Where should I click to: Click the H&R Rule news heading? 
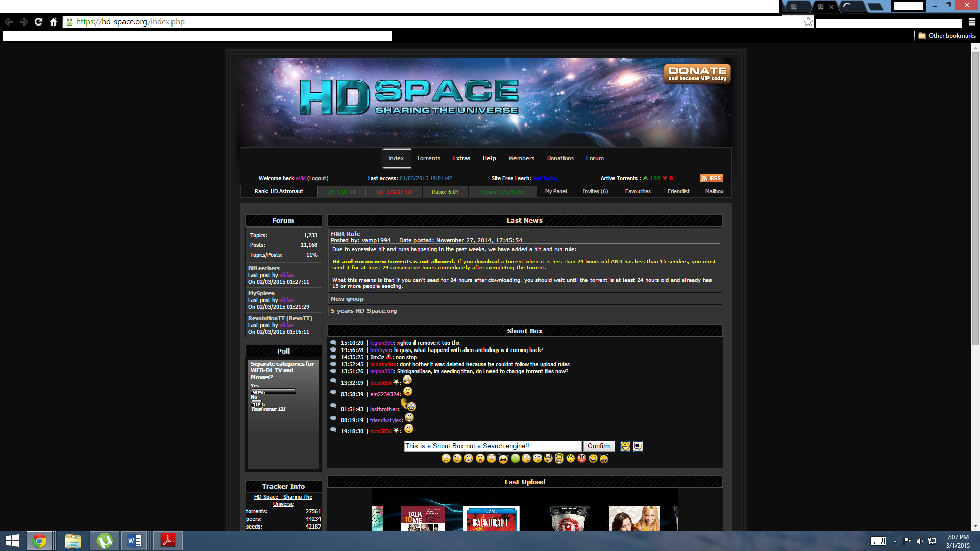click(x=345, y=234)
